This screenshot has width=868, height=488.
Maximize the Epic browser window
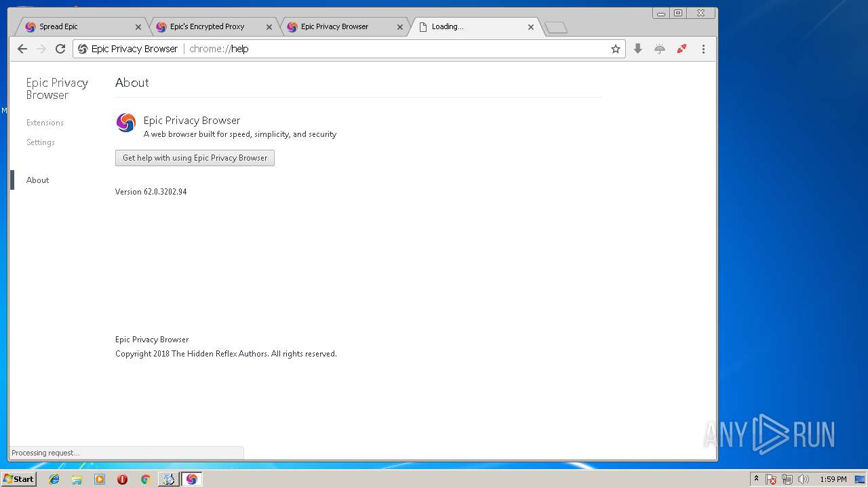[x=678, y=13]
